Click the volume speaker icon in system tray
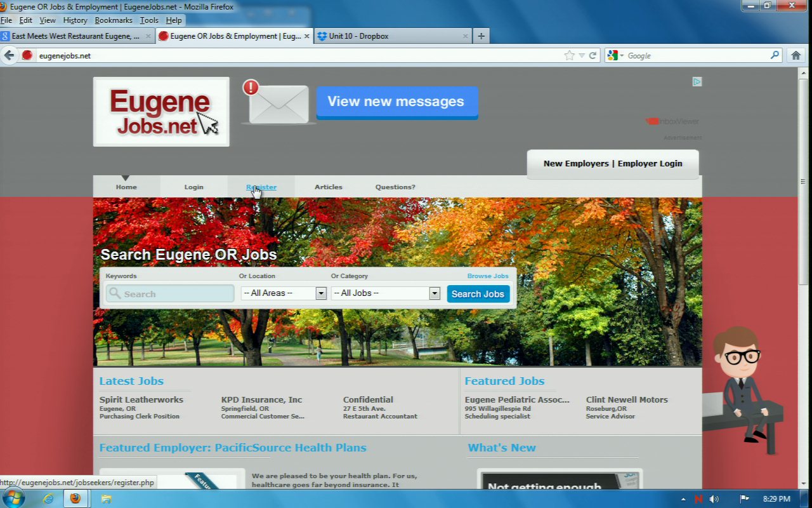Viewport: 812px width, 508px height. 714,498
